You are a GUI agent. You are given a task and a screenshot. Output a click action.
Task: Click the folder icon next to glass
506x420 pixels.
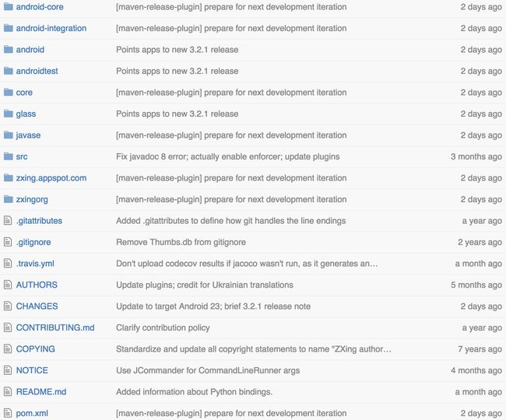click(x=8, y=114)
